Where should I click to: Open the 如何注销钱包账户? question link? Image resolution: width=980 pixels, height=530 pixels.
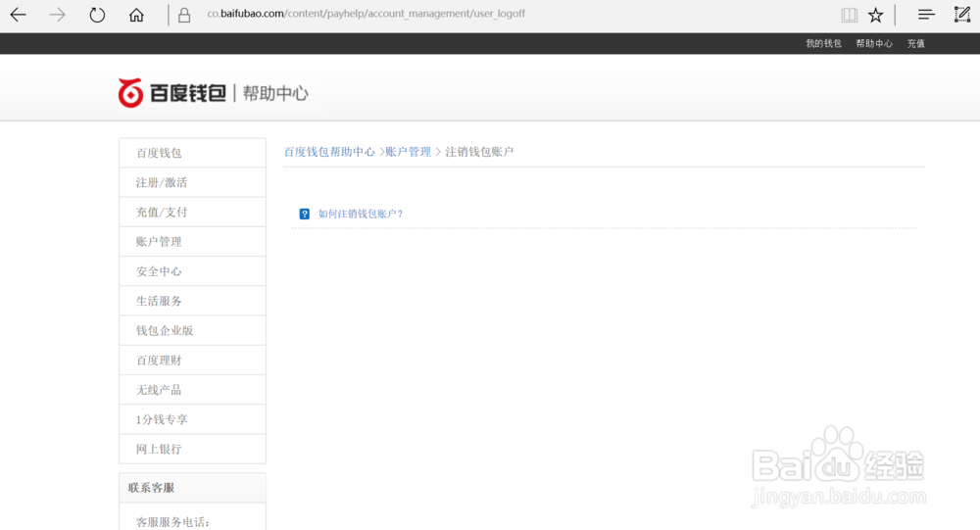[361, 214]
